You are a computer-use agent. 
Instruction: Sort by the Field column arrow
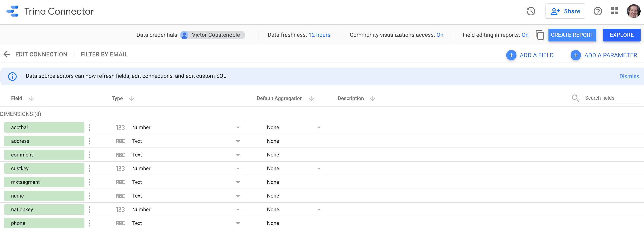coord(31,99)
